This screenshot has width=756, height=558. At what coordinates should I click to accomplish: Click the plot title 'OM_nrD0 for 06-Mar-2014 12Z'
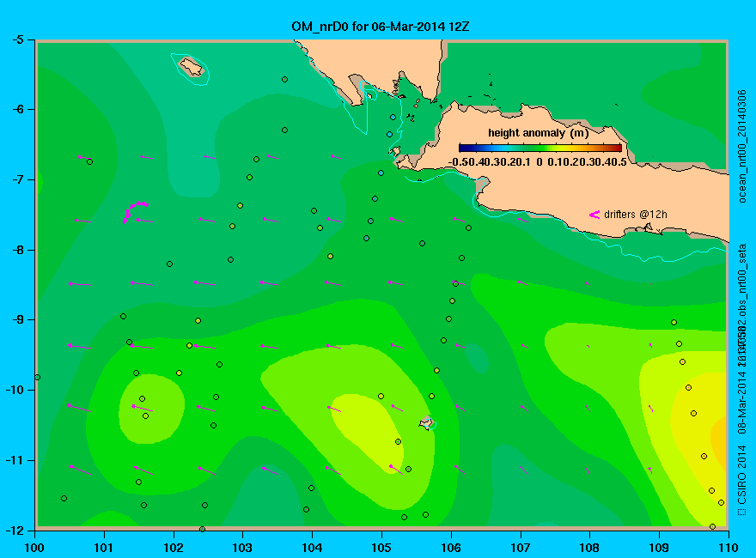point(380,27)
